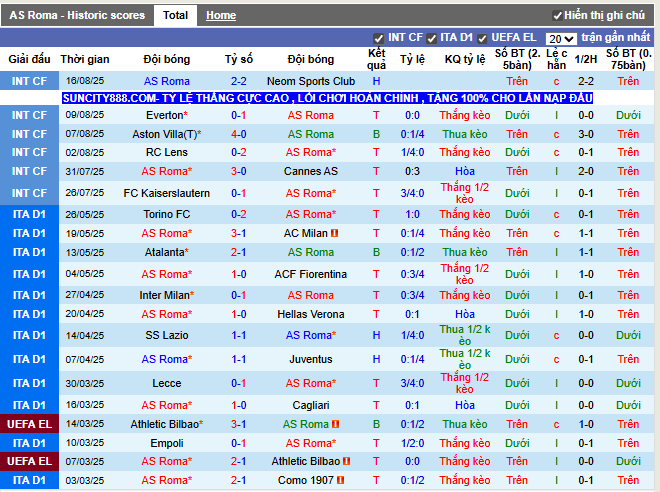The width and height of the screenshot is (660, 492).
Task: Click the KQ tỷ lệ column header
Action: pyautogui.click(x=465, y=59)
